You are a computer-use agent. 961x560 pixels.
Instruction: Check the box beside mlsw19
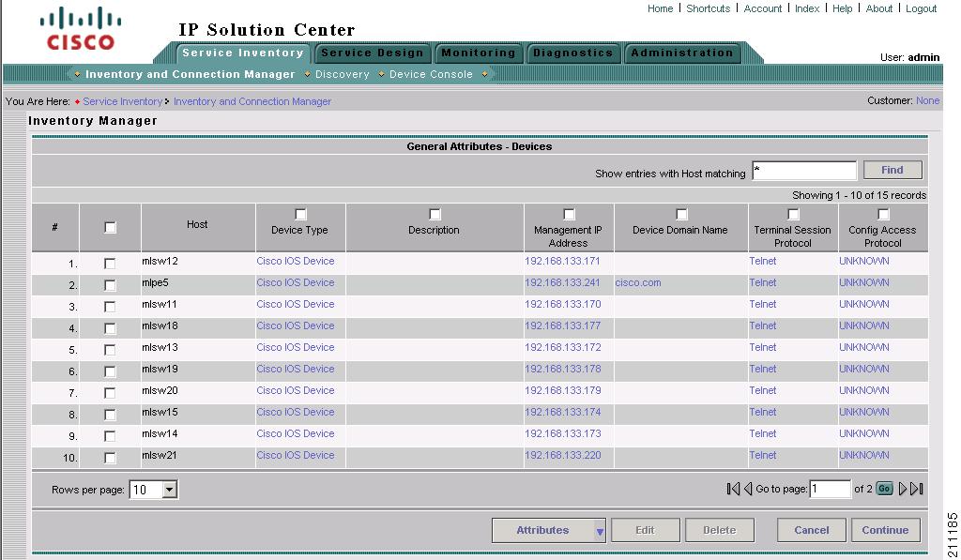click(x=110, y=371)
